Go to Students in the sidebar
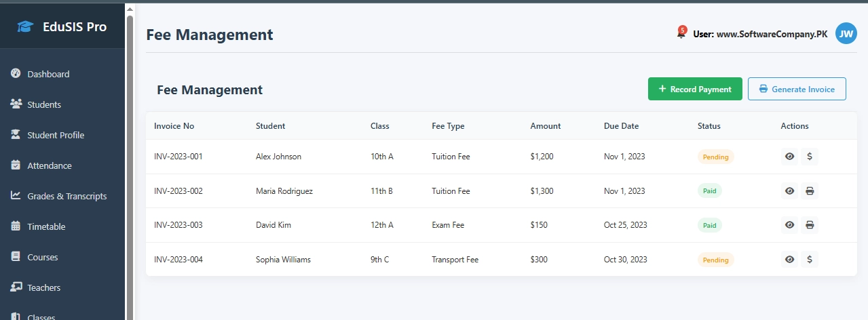 click(44, 104)
